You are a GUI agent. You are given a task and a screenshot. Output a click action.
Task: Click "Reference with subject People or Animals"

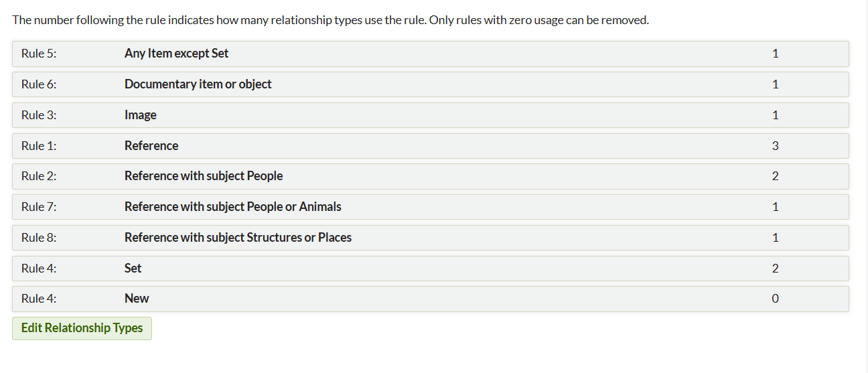click(x=232, y=207)
